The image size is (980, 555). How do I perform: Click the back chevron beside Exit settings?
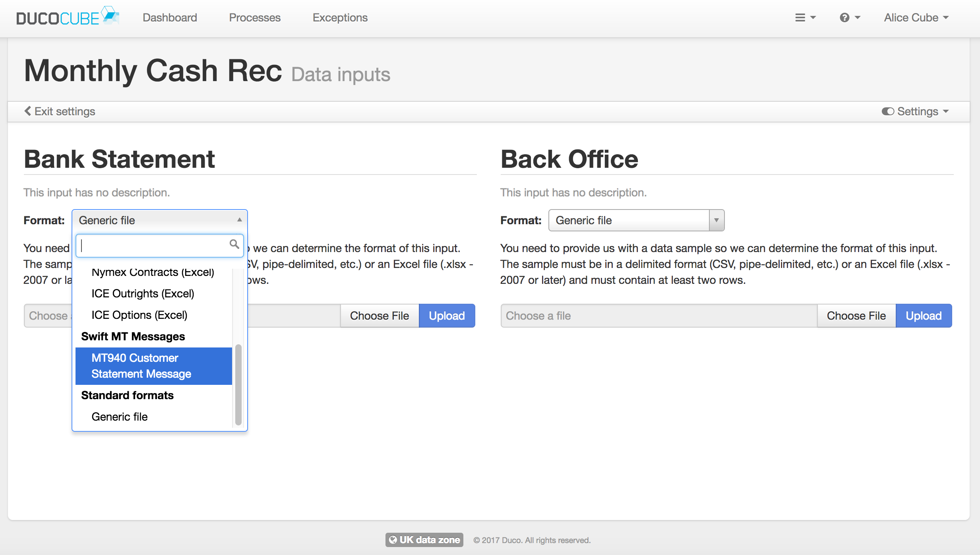coord(27,111)
